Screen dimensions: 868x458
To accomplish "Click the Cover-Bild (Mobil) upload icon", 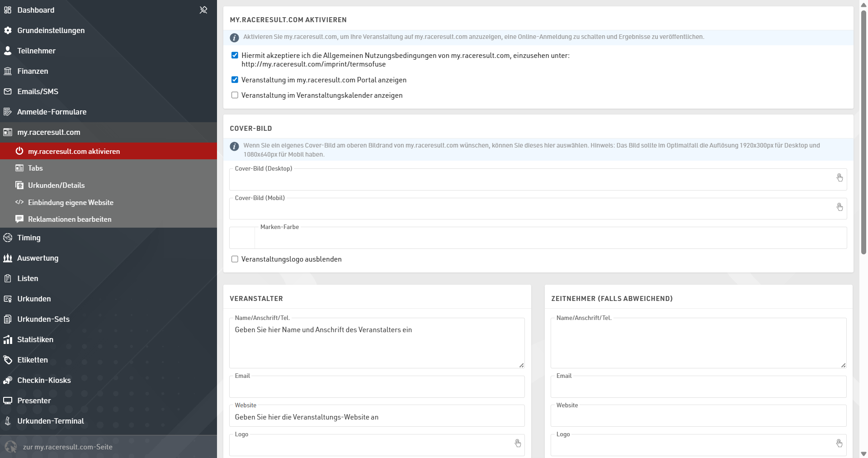I will tap(839, 207).
